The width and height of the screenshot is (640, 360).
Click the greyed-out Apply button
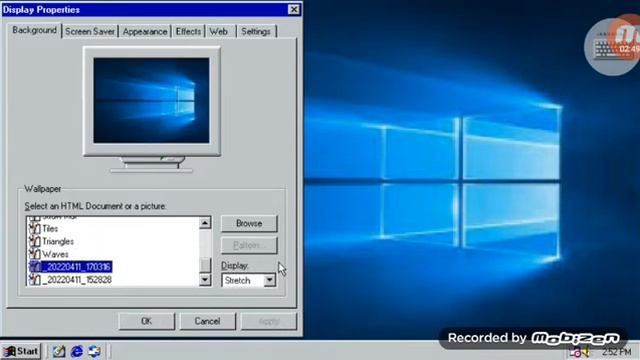269,321
